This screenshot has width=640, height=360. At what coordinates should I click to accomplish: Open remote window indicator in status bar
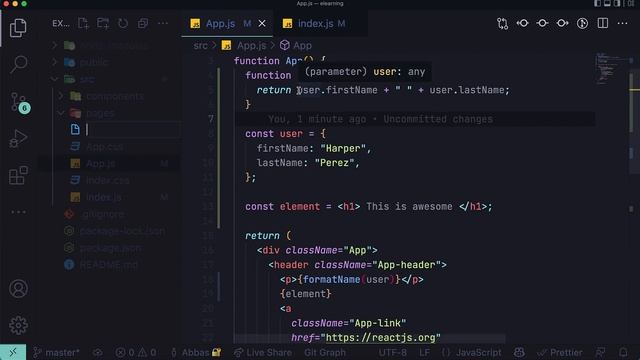13,352
